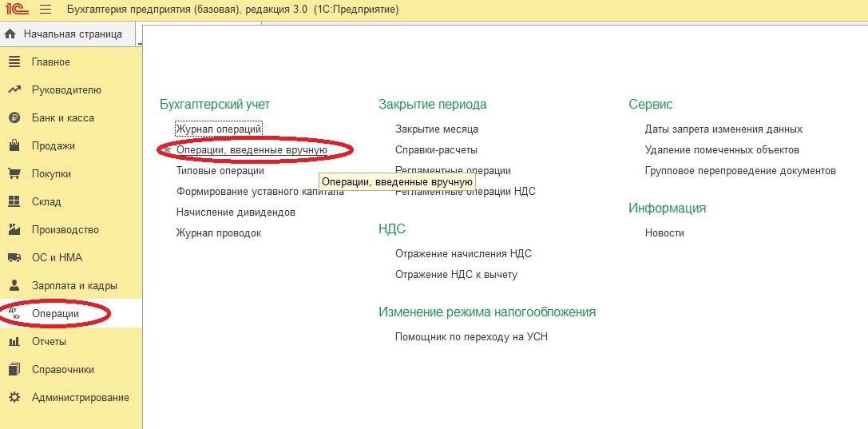Open the hamburger main menu icon
The image size is (868, 429).
45,10
